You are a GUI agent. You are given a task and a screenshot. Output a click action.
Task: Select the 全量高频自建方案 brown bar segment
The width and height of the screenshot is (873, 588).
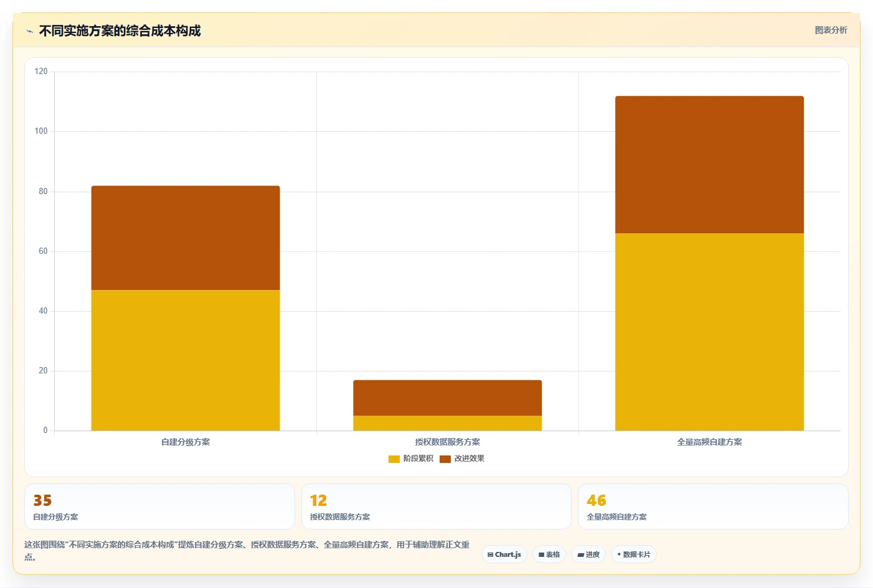click(x=709, y=164)
